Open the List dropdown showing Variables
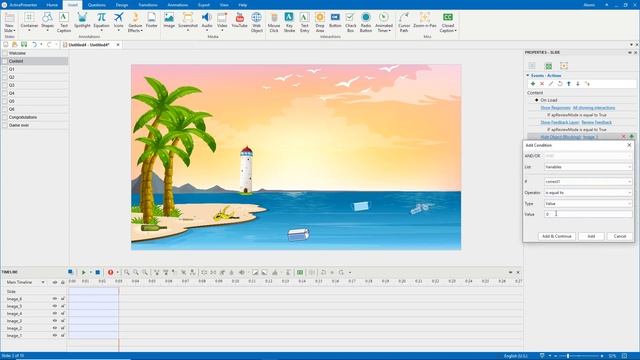This screenshot has height=360, width=640. pos(588,167)
